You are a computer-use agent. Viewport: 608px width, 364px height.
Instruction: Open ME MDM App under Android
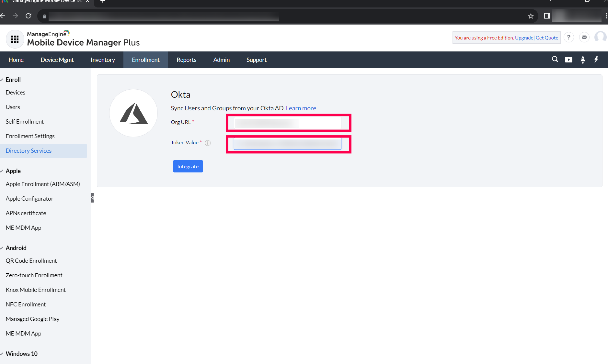pyautogui.click(x=24, y=334)
